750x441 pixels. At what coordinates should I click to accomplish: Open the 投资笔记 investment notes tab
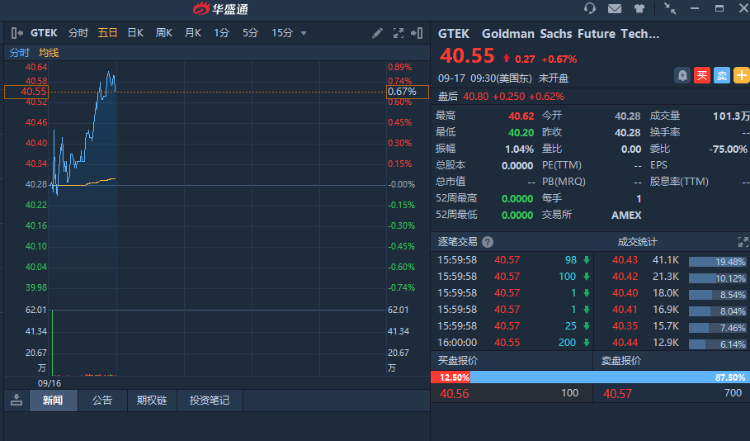click(209, 400)
